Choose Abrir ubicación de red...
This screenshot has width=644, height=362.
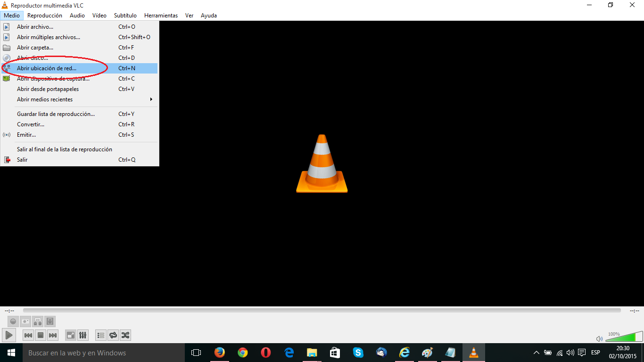coord(80,68)
